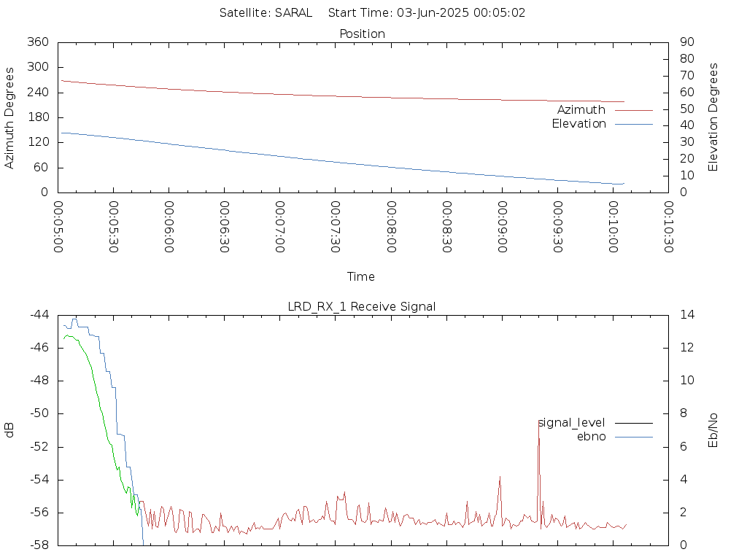The image size is (747, 560).
Task: Click the 00:05:00 time tick label
Action: [58, 227]
